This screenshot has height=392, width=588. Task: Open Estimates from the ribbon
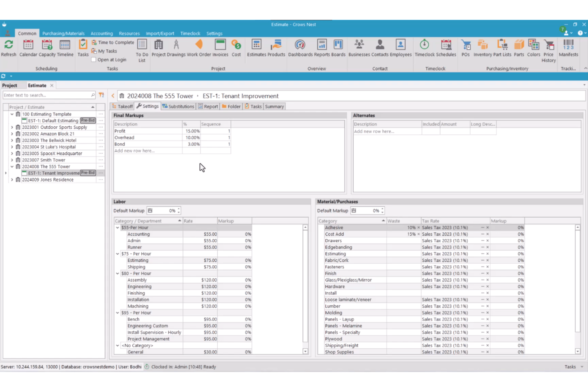pyautogui.click(x=257, y=48)
